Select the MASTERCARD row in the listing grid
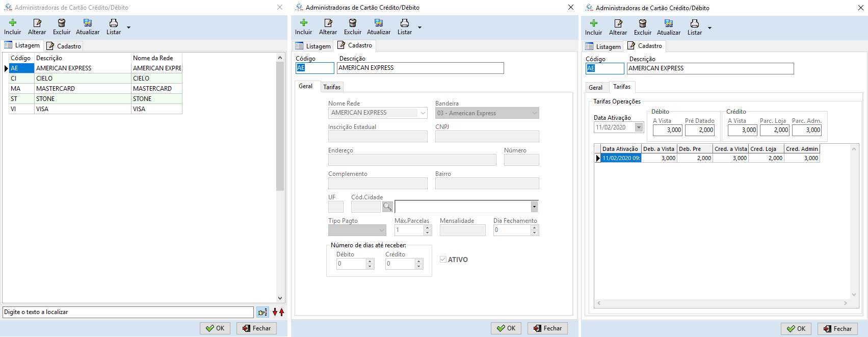 click(95, 89)
